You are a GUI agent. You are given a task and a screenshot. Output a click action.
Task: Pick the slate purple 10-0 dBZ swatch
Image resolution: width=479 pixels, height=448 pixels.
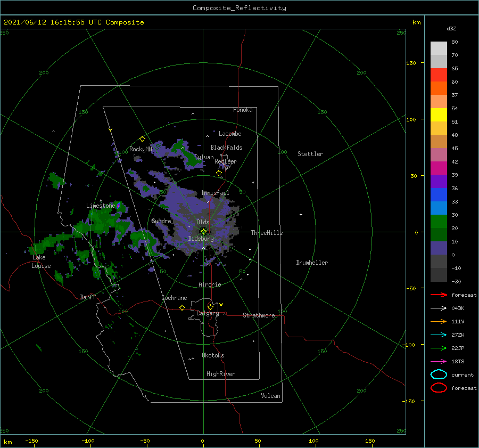439,248
